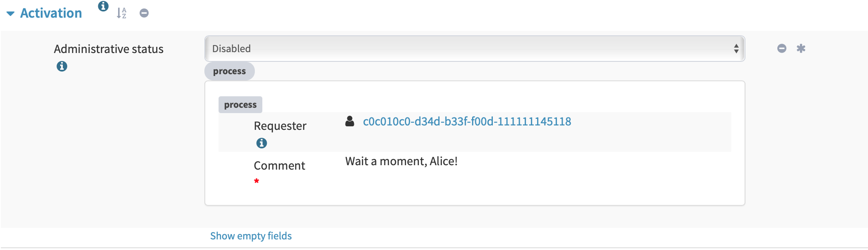Select the process pill below the dropdown

coord(229,71)
